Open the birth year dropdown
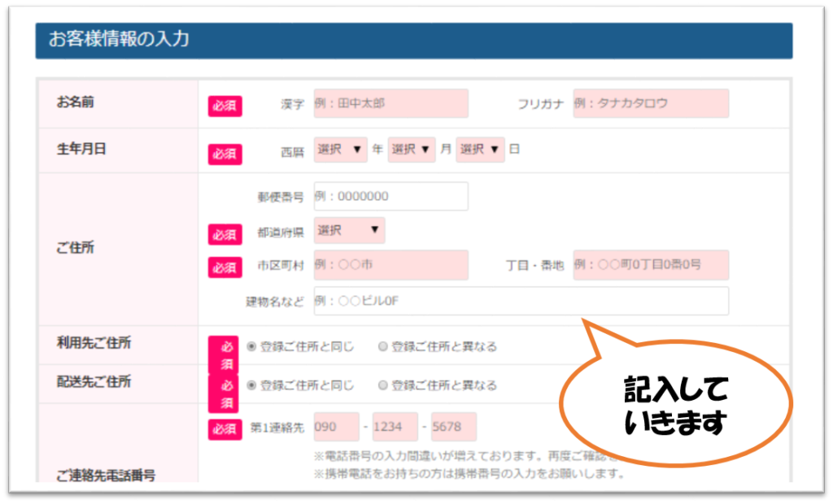 [341, 150]
